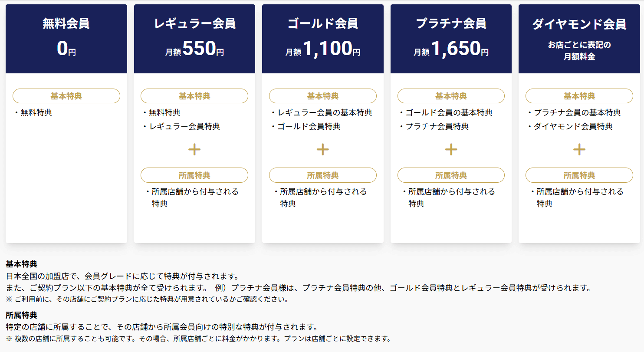Click 所属特典 pill in プラチナ会員 card
Viewport: 644px width, 352px height.
[451, 175]
